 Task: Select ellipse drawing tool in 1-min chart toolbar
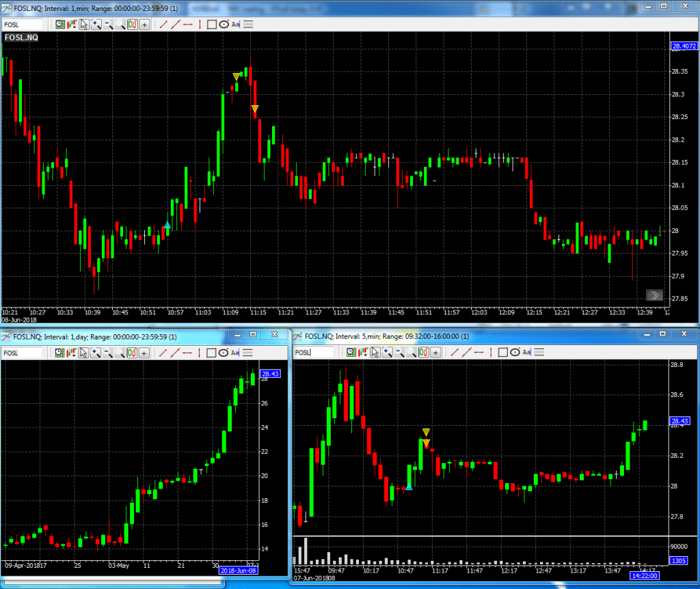point(223,24)
